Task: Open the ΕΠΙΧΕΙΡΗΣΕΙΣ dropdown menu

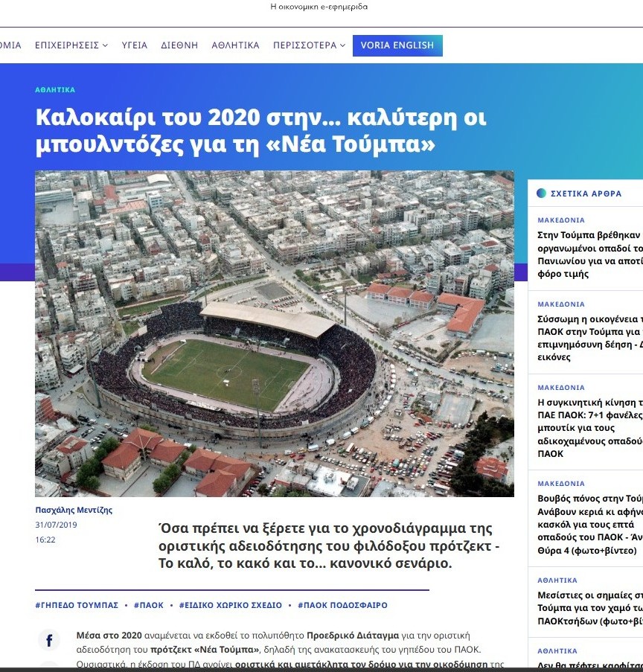Action: (71, 45)
